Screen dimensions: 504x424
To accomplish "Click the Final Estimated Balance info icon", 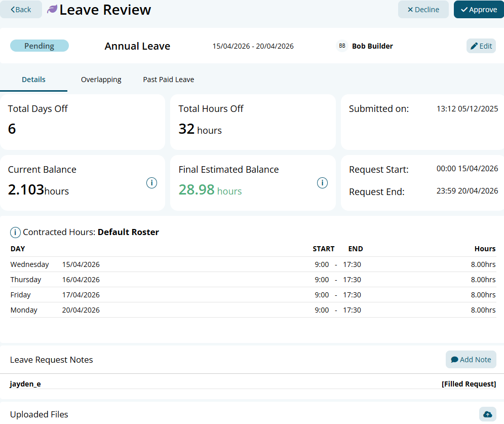I will [x=322, y=183].
